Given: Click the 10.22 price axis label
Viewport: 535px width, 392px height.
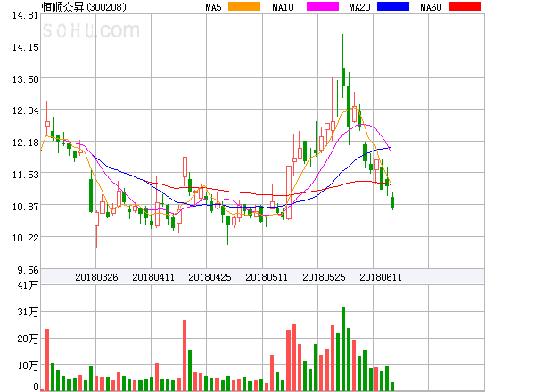Looking at the screenshot, I should click(x=25, y=238).
